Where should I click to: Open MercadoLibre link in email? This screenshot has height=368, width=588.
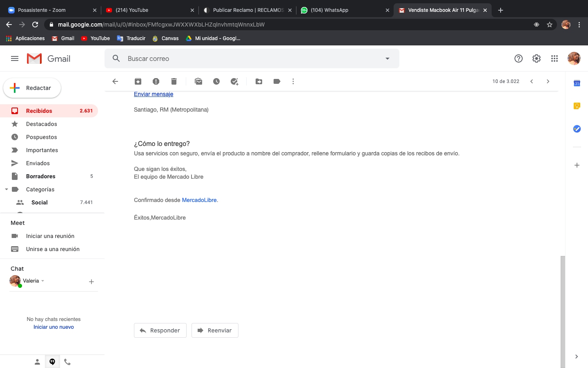(199, 200)
